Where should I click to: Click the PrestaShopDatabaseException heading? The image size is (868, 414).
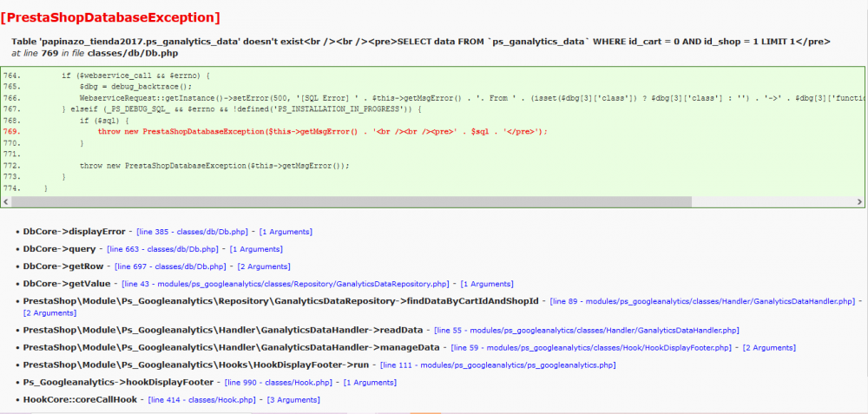coord(111,17)
